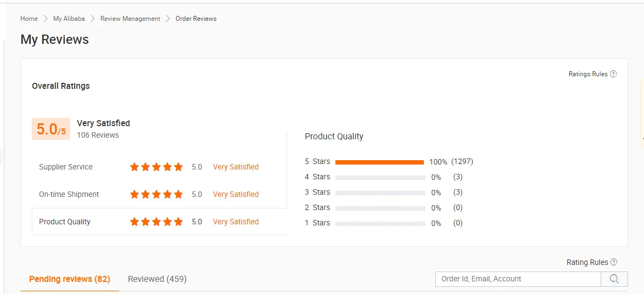
Task: Click the Supplier Service star rating
Action: tap(156, 167)
